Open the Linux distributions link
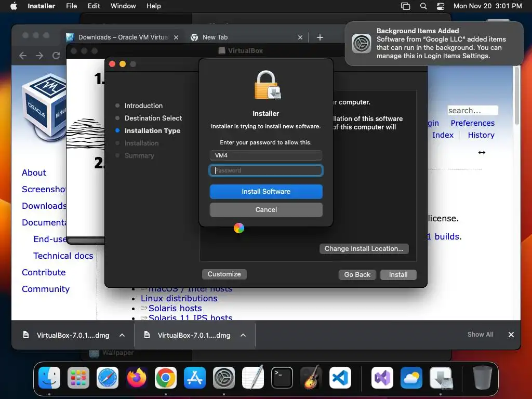The height and width of the screenshot is (399, 532). [179, 299]
